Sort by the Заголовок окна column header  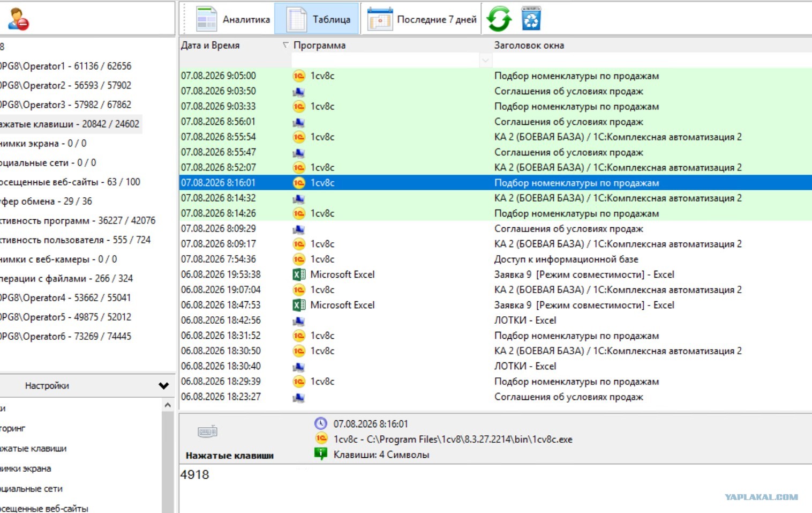point(529,46)
